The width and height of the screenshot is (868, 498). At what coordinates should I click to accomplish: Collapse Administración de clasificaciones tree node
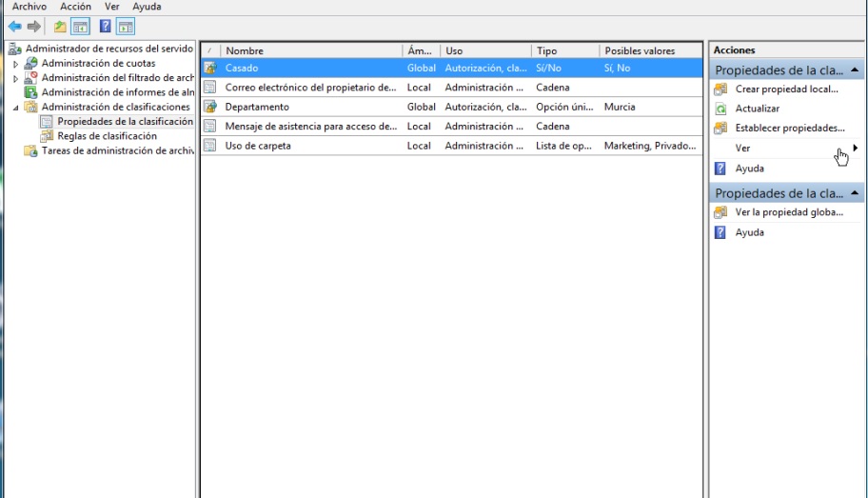pyautogui.click(x=15, y=108)
